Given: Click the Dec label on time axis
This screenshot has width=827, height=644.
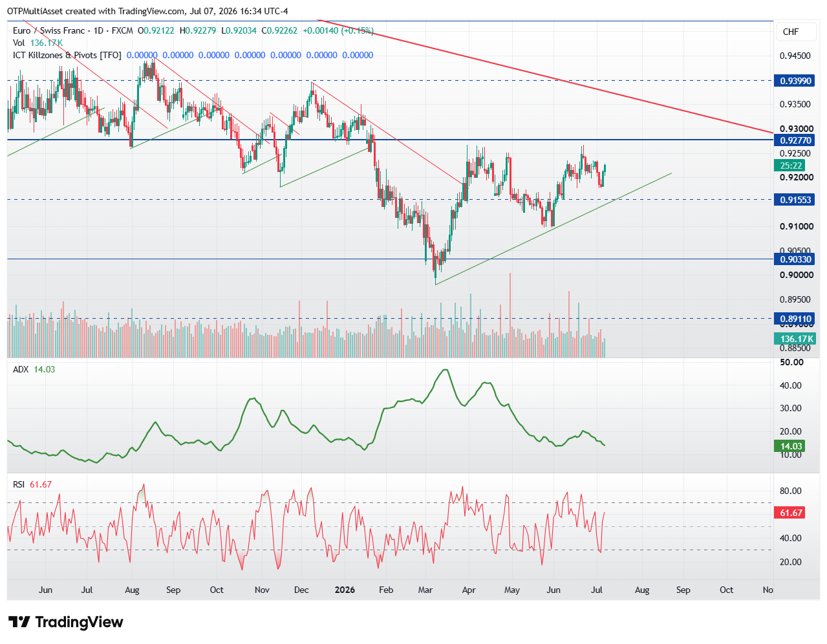Looking at the screenshot, I should click(301, 590).
